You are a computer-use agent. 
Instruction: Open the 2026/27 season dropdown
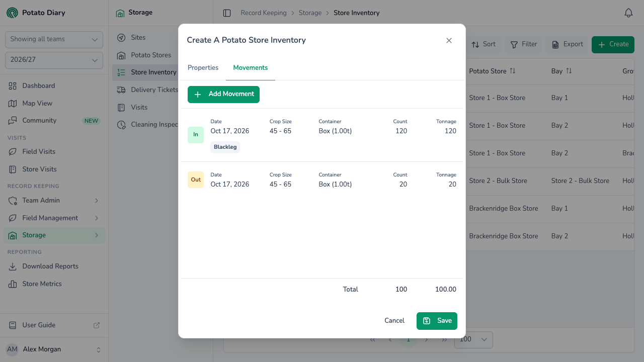click(x=54, y=60)
